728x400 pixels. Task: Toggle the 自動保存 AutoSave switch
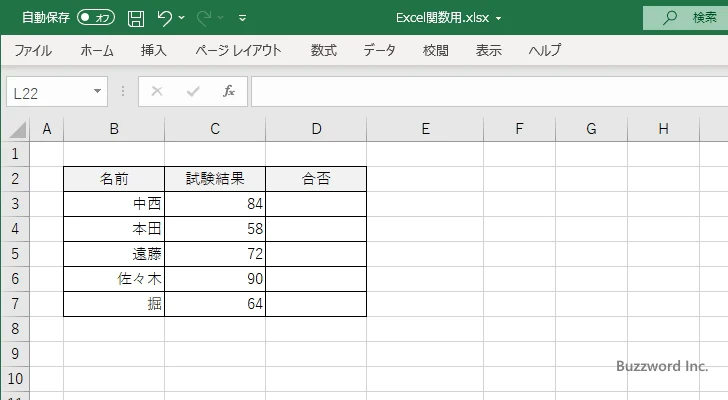96,18
